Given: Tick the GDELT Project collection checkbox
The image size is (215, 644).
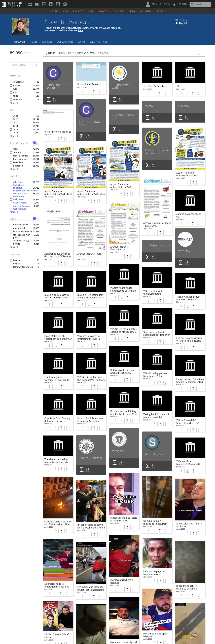Looking at the screenshot, I should [x=11, y=203].
